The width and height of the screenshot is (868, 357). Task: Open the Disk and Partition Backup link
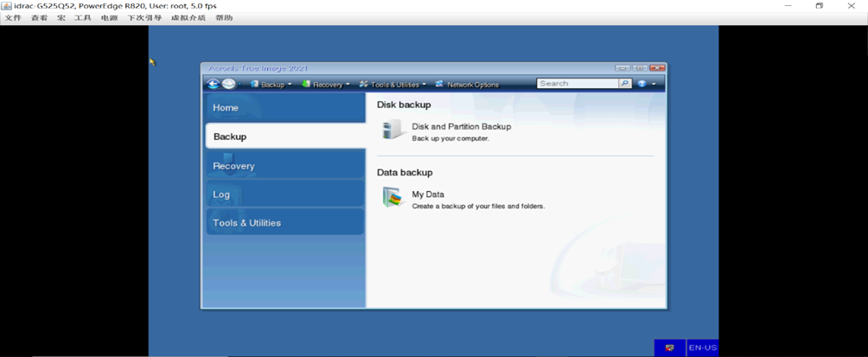click(461, 126)
